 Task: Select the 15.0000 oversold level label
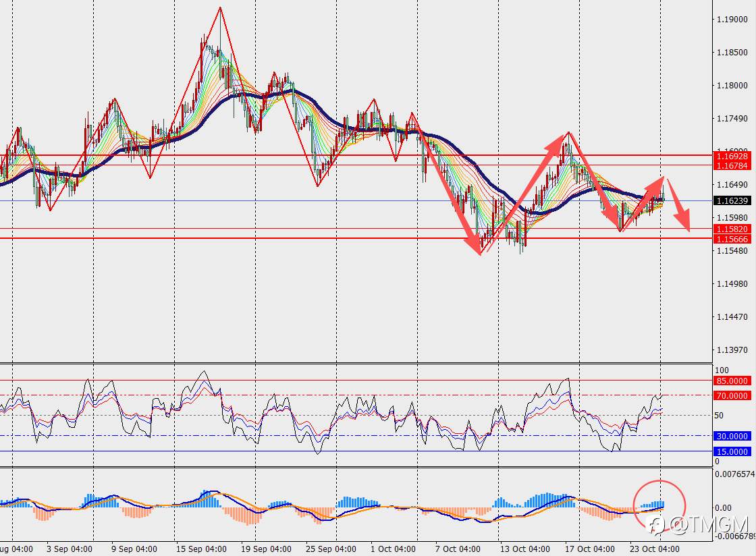coord(732,451)
